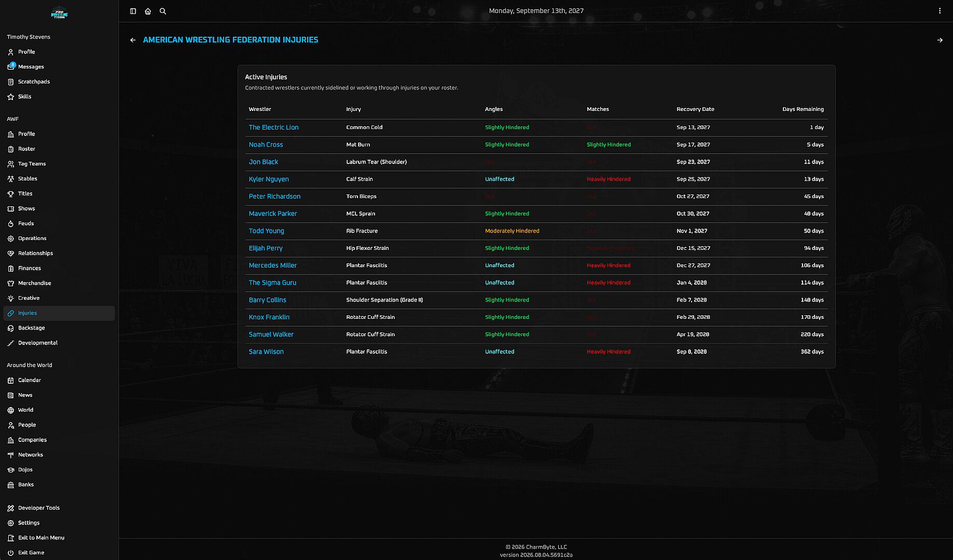The image size is (953, 560).
Task: Open the News menu item
Action: click(x=59, y=395)
